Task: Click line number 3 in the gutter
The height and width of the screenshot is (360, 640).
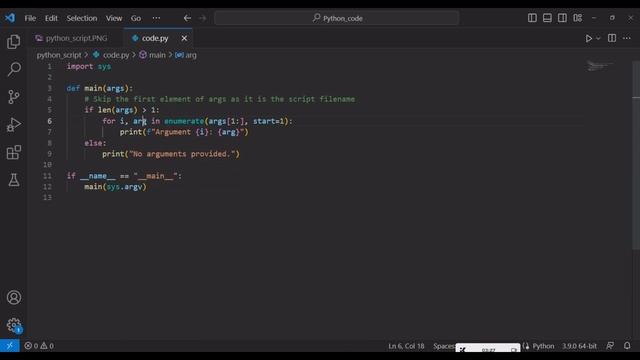Action: 49,88
